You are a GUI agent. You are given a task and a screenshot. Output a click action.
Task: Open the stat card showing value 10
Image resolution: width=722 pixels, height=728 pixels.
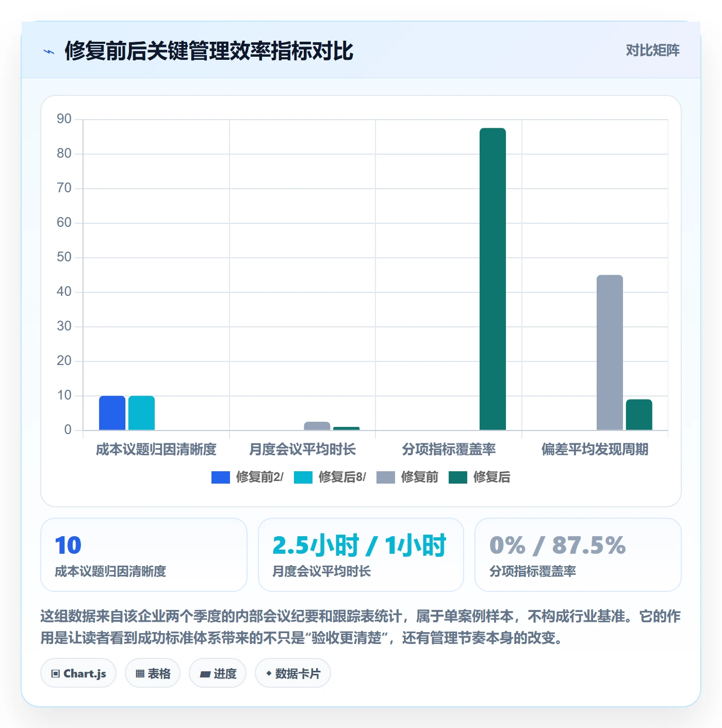coord(144,555)
